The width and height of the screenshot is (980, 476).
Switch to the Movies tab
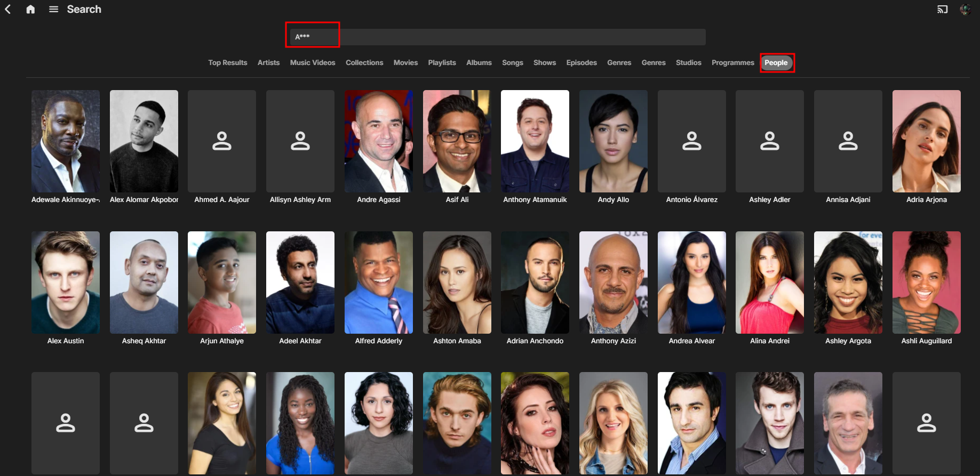405,63
